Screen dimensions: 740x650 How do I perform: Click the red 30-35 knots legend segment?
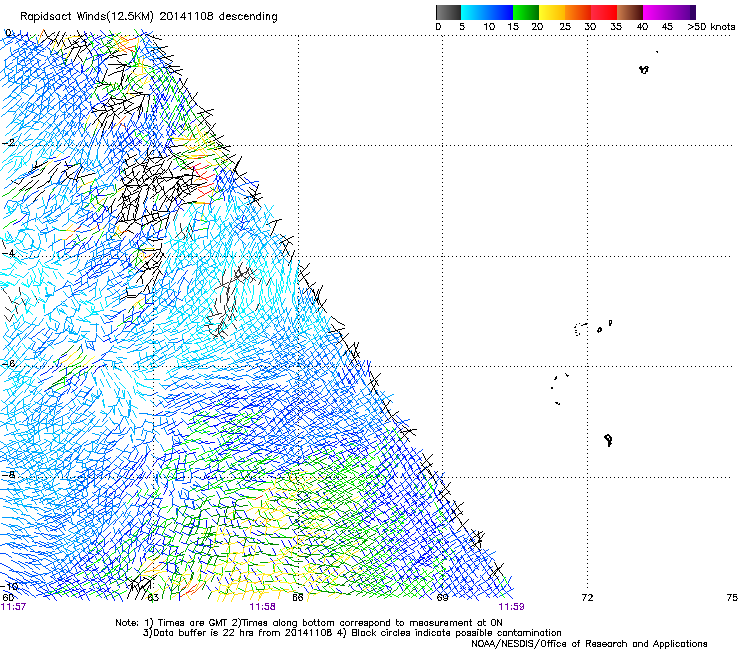point(604,12)
